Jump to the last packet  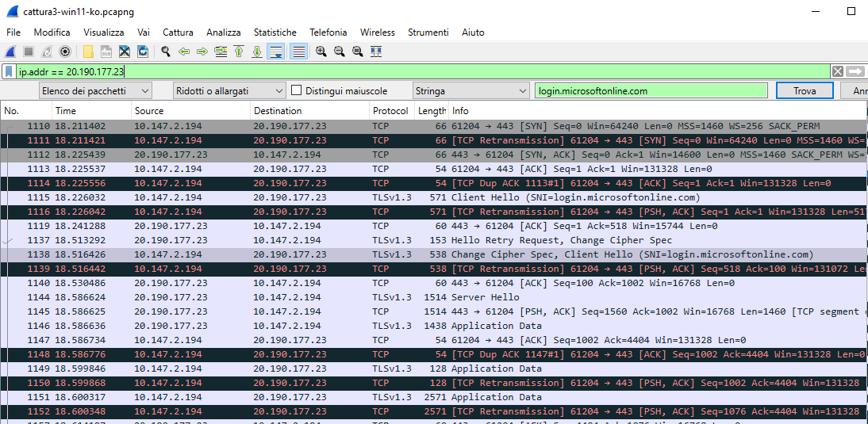click(257, 52)
